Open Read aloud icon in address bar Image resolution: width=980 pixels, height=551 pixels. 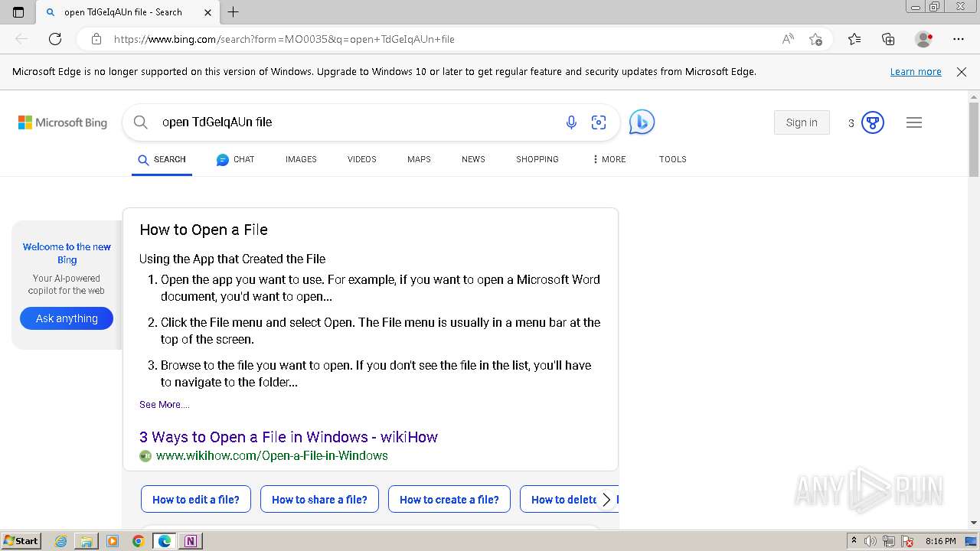[788, 39]
